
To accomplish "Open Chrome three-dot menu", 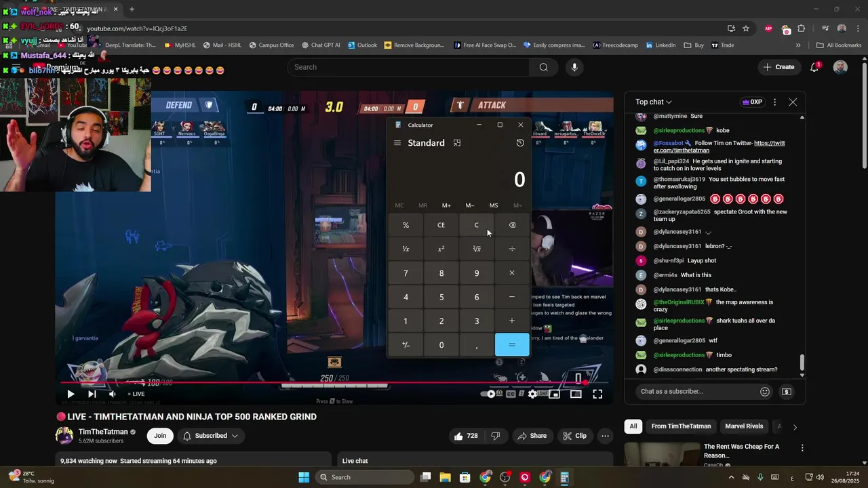I will (858, 28).
